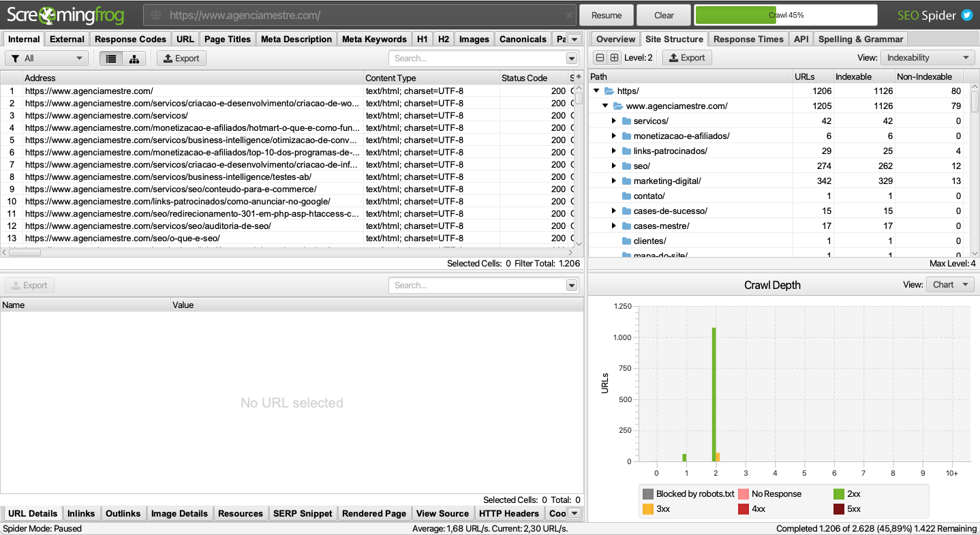Screen dimensions: 980x535
Task: Expand the marketing-digital/ folder
Action: tap(614, 181)
